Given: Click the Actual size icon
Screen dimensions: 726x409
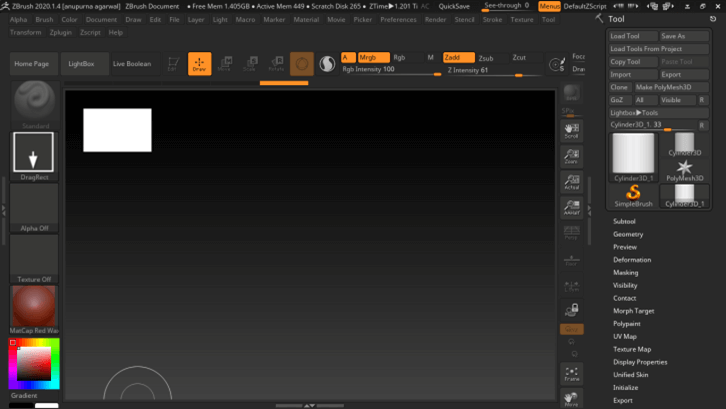Looking at the screenshot, I should point(572,182).
